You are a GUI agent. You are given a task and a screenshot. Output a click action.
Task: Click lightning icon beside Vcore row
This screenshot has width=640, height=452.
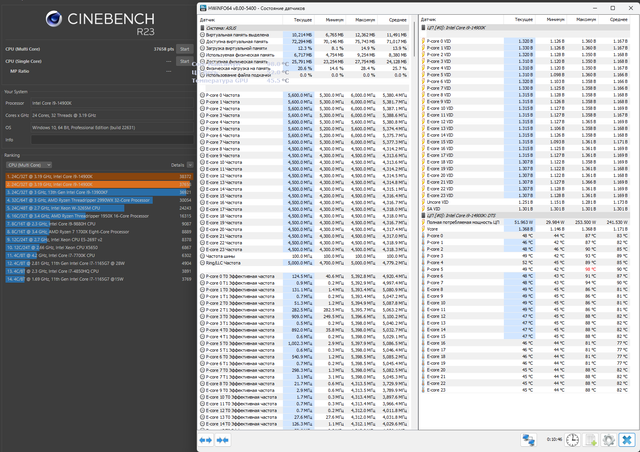424,229
